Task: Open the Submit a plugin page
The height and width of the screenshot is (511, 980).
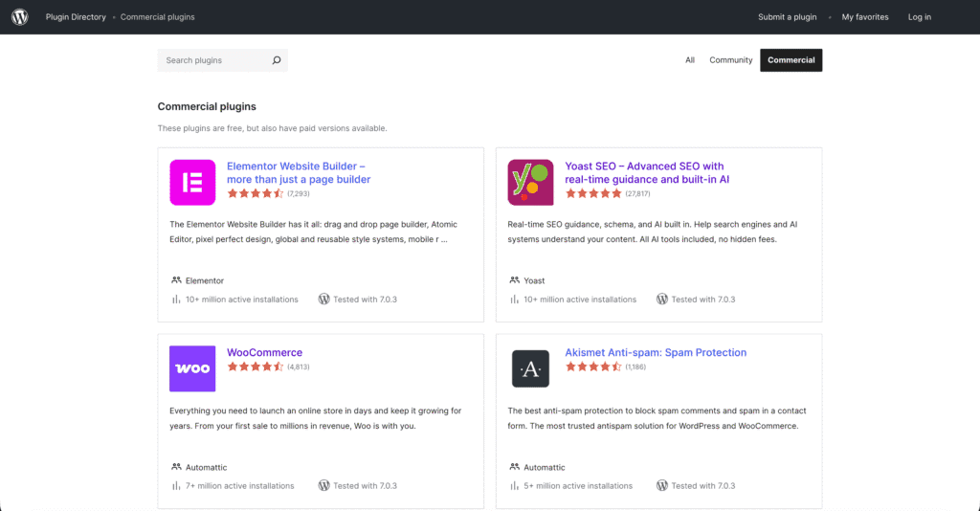Action: [788, 17]
